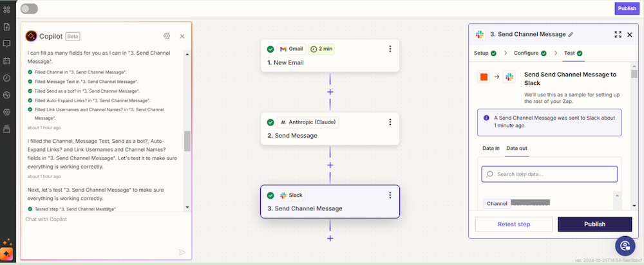The height and width of the screenshot is (265, 644).
Task: Add step between Gmail and Anthropic
Action: pos(330,92)
